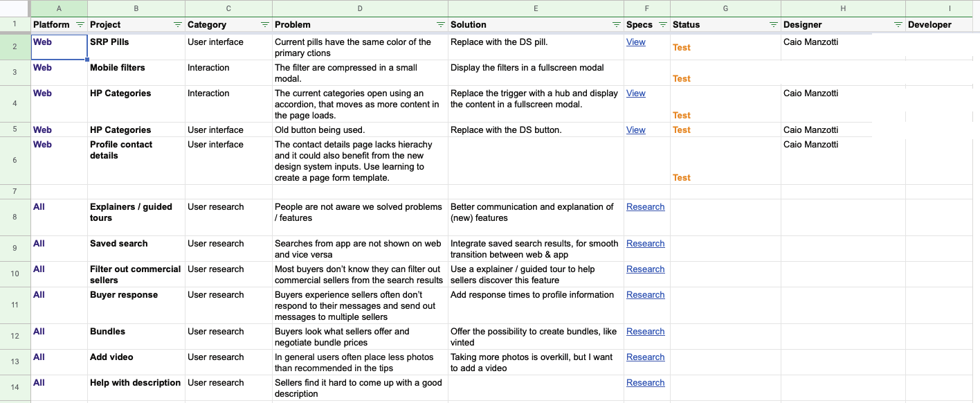Viewport: 980px width, 403px height.
Task: Select column H header
Action: [843, 8]
